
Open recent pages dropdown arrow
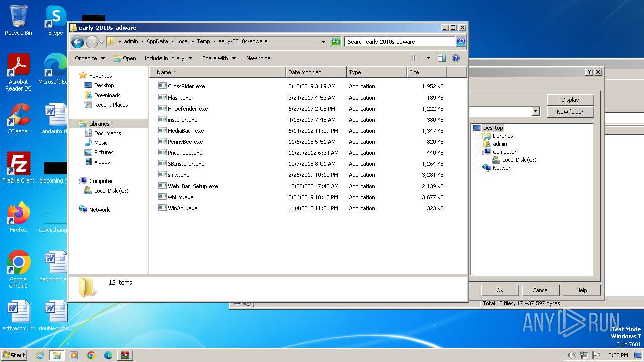point(101,42)
